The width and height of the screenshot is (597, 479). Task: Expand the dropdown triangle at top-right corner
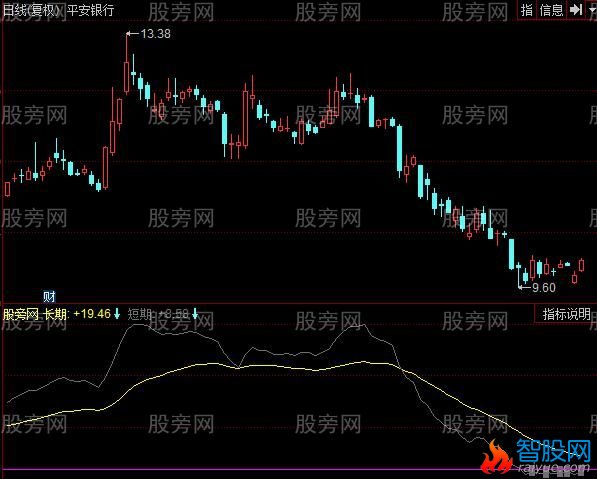coord(592,10)
